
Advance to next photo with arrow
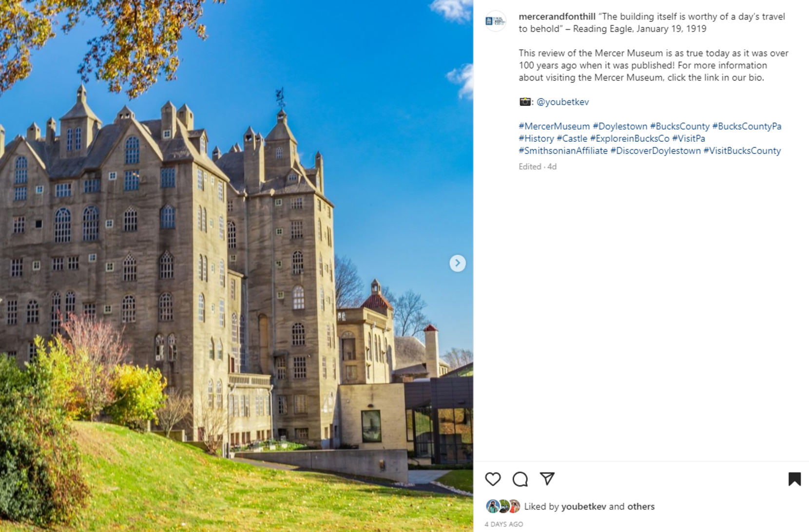pyautogui.click(x=457, y=263)
